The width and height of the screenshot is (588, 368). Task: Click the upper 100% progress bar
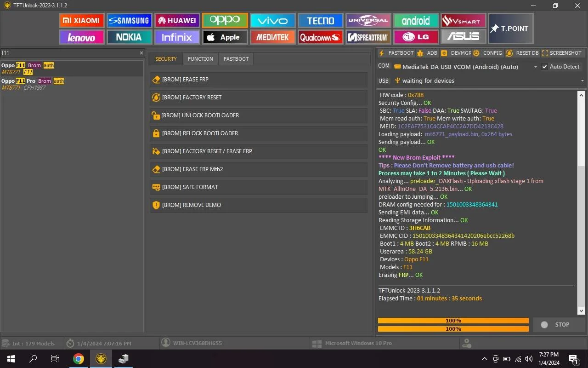(453, 321)
